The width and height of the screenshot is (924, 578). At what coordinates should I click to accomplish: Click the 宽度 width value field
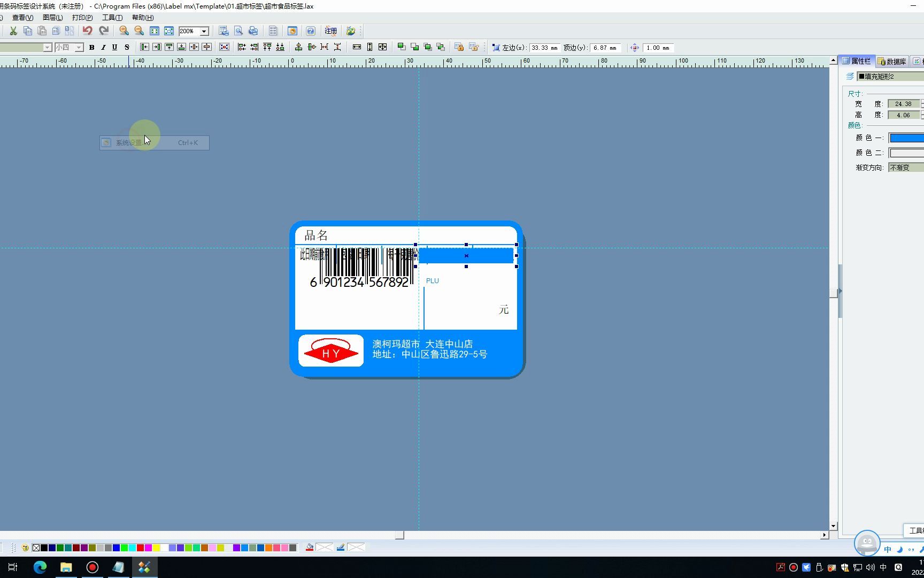coord(904,104)
